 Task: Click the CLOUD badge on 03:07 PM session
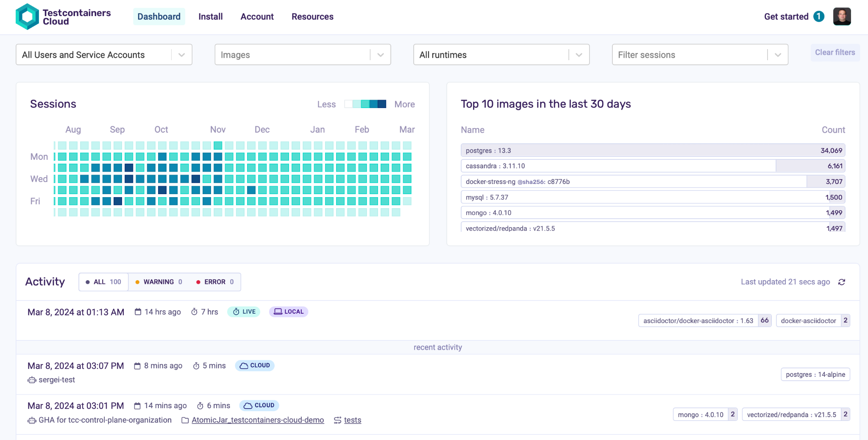(255, 366)
